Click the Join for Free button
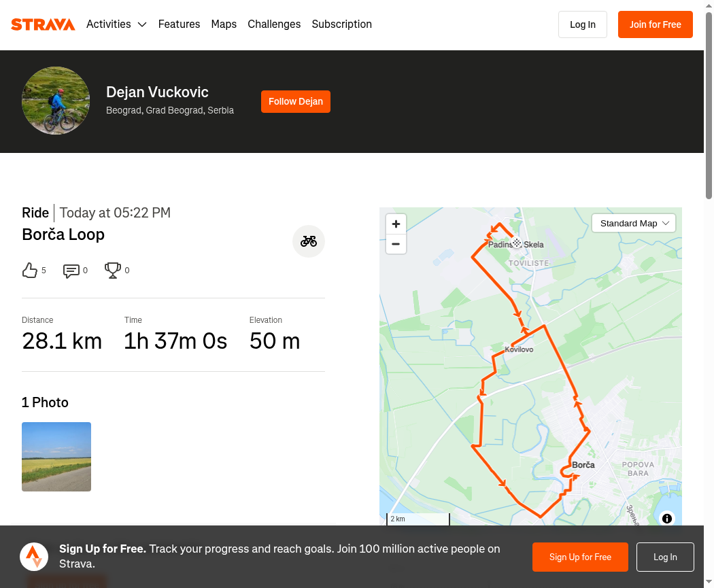The width and height of the screenshot is (714, 588). [656, 24]
